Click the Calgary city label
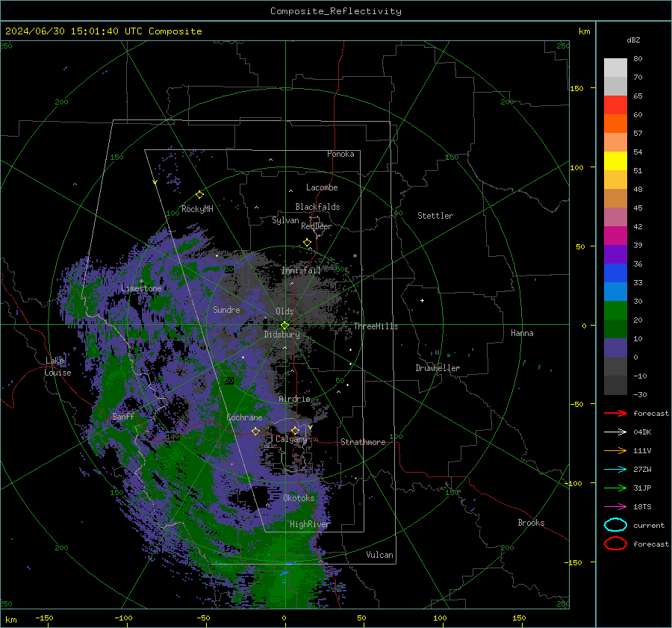The image size is (672, 628). tap(291, 439)
